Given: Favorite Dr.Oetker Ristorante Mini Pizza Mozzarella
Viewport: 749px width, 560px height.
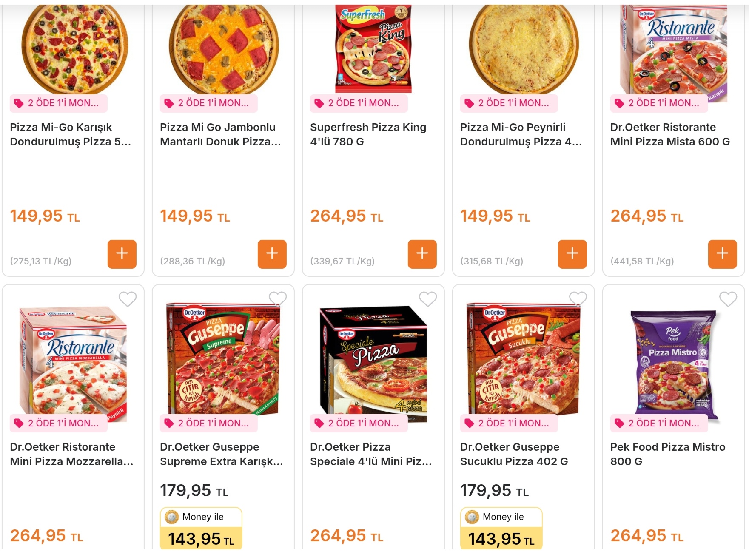Looking at the screenshot, I should pos(127,299).
